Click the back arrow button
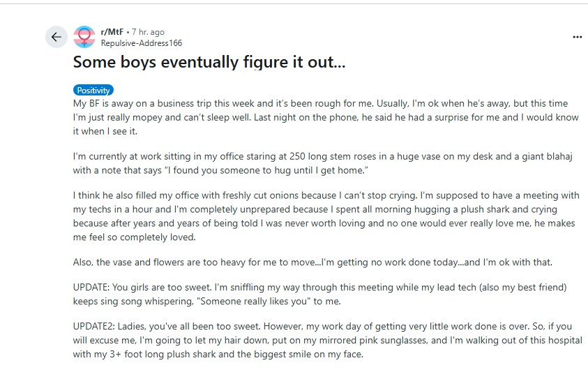The width and height of the screenshot is (588, 372). 56,37
